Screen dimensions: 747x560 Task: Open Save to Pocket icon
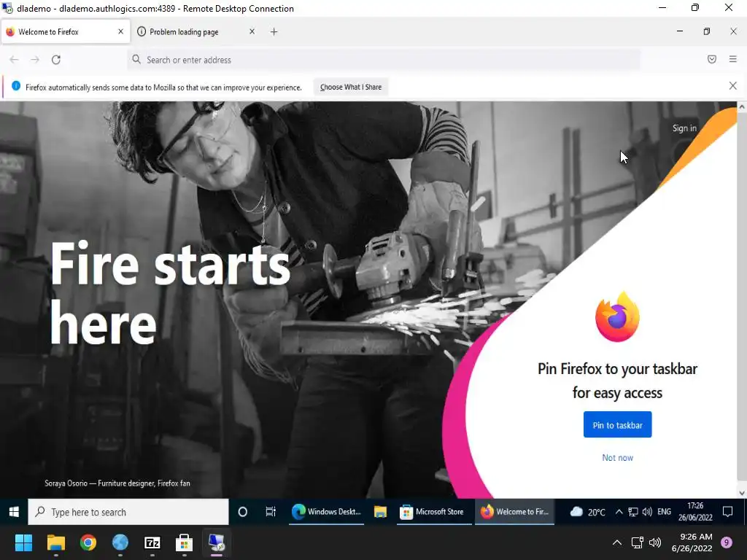click(712, 59)
